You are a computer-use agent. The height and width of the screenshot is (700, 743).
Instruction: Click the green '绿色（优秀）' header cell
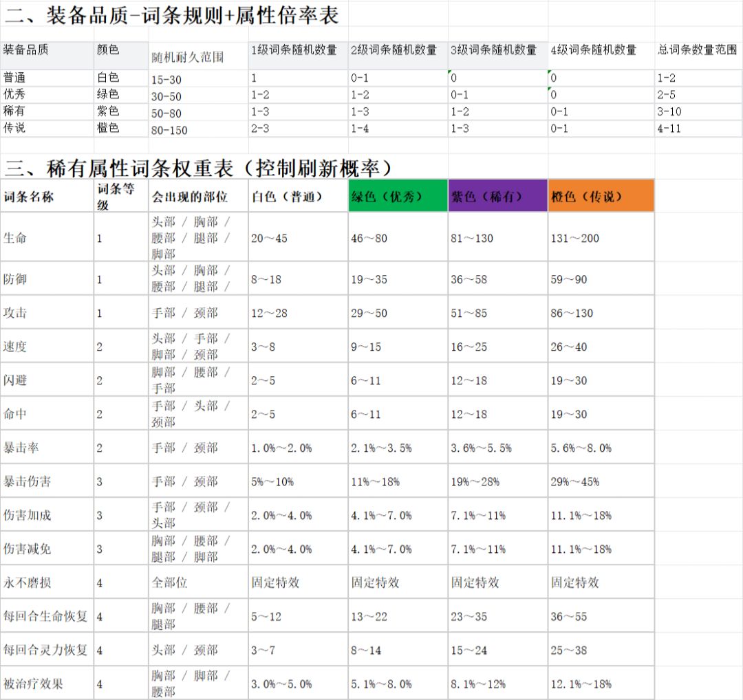[398, 196]
